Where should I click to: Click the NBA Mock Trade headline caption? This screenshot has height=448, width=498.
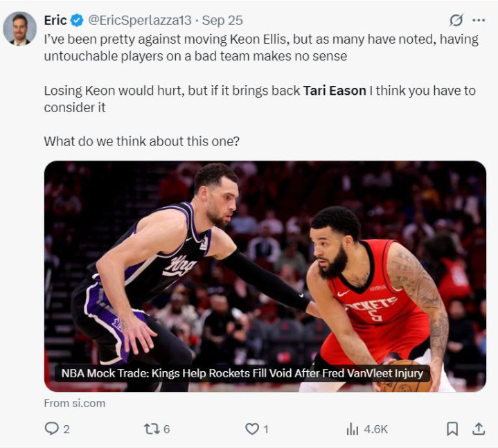click(242, 373)
